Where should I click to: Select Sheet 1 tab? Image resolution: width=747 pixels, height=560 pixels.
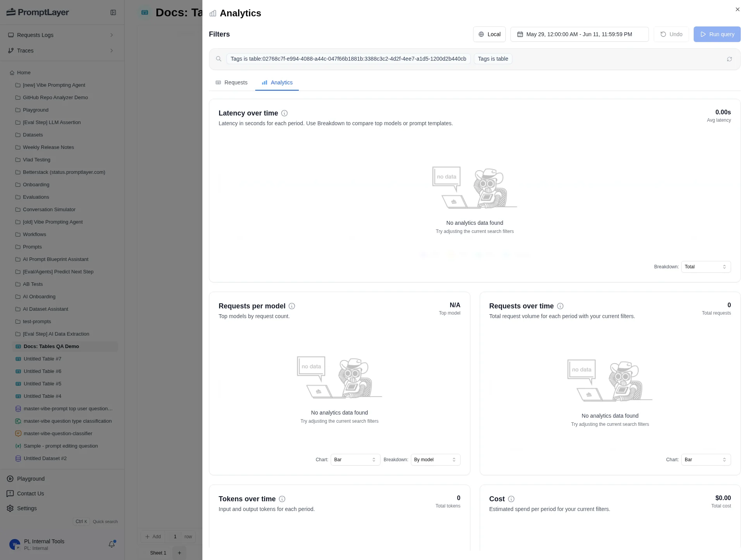(x=158, y=553)
